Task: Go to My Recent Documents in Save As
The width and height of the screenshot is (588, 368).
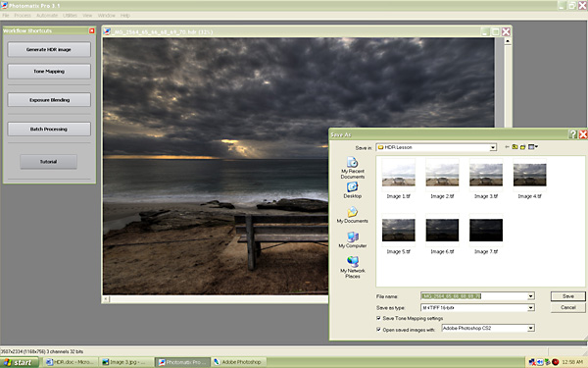Action: [x=353, y=168]
